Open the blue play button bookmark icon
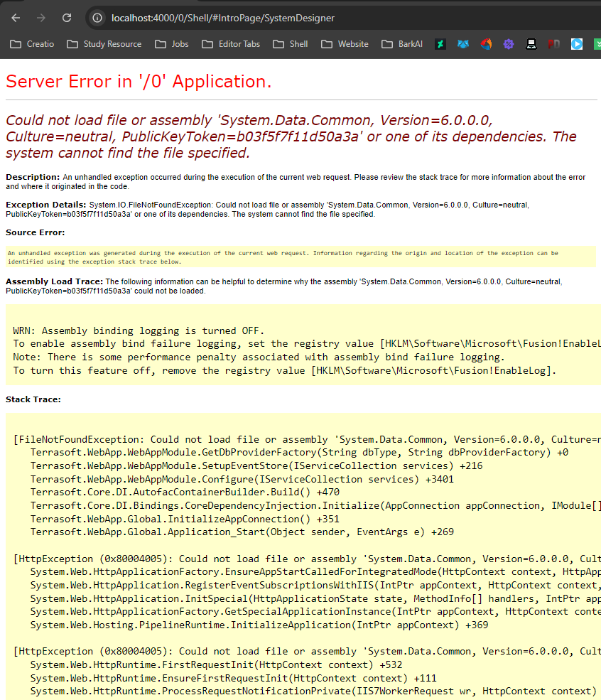This screenshot has width=601, height=700. [x=576, y=44]
